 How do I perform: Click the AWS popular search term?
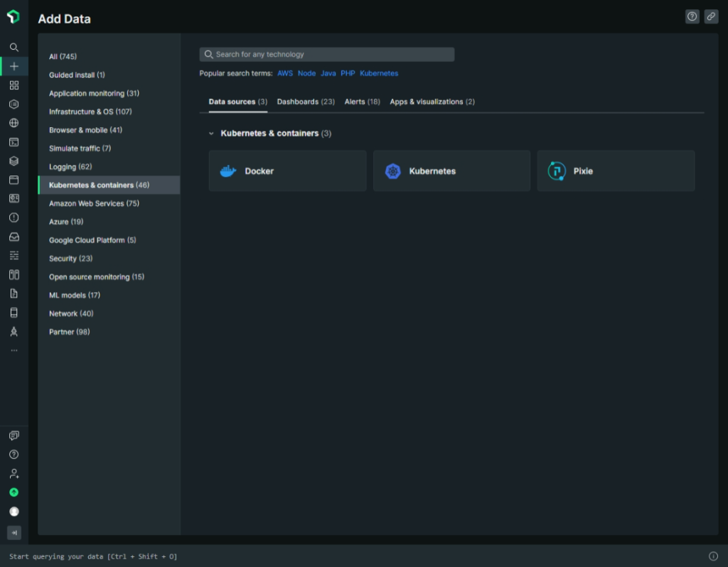pos(285,73)
